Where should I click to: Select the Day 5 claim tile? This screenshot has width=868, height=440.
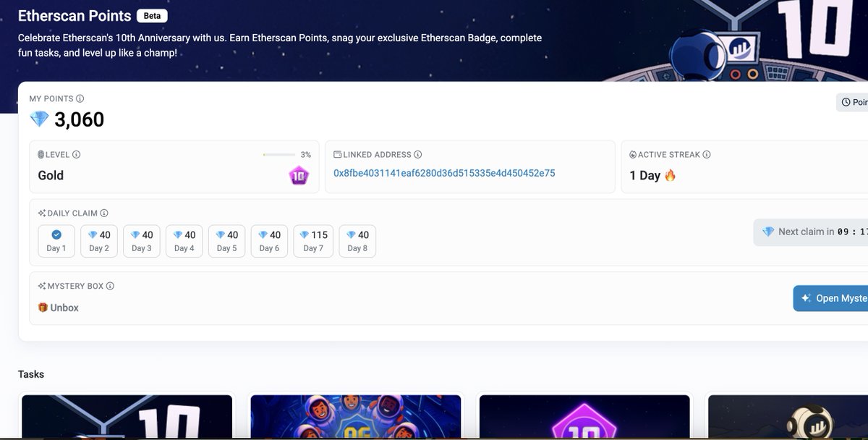click(x=227, y=241)
